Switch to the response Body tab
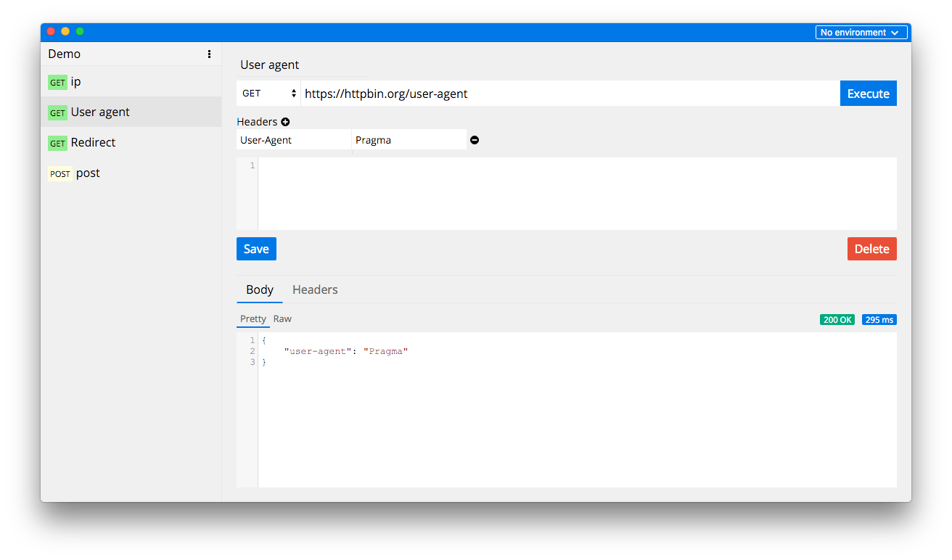 click(x=260, y=289)
